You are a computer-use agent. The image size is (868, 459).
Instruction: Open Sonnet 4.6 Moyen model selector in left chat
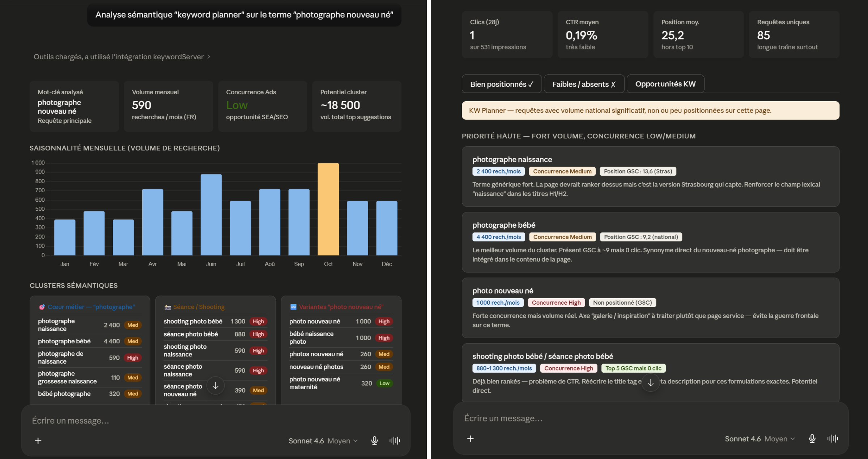pyautogui.click(x=323, y=441)
